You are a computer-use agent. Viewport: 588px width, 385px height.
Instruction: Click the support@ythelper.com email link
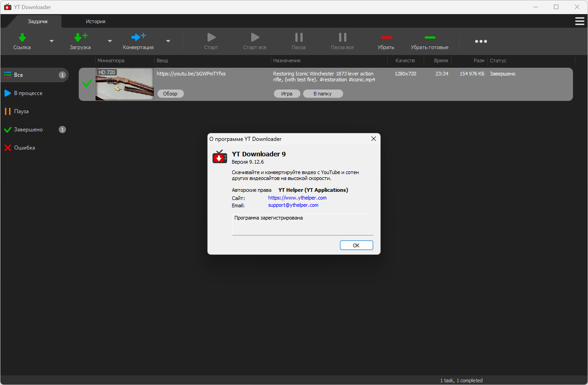[293, 205]
